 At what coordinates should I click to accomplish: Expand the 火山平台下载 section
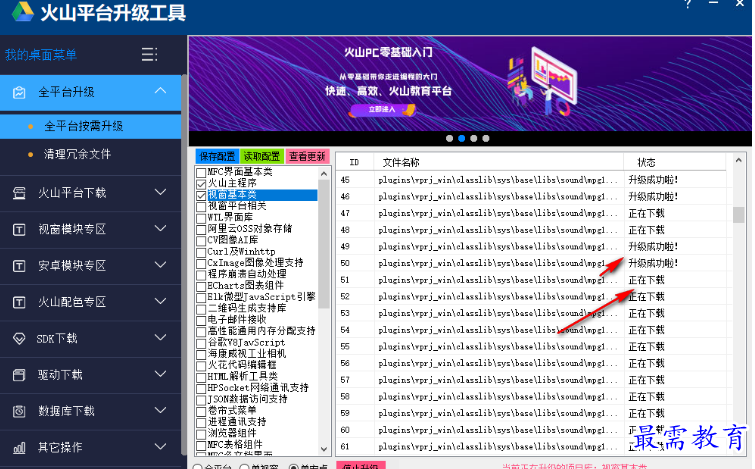(160, 192)
